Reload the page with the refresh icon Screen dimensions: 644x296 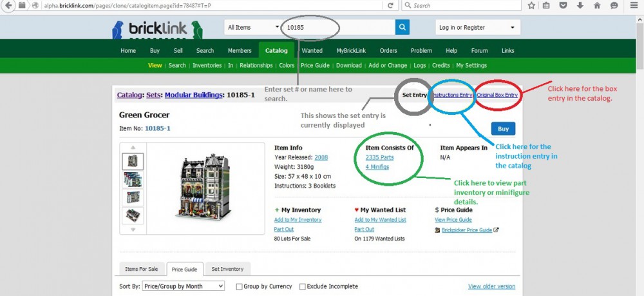tap(390, 5)
